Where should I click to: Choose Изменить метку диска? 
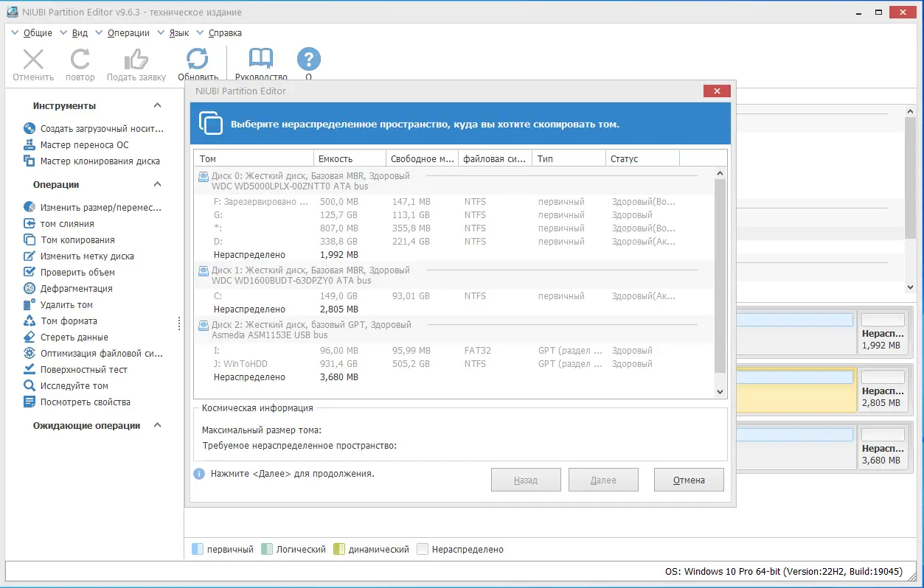point(78,256)
